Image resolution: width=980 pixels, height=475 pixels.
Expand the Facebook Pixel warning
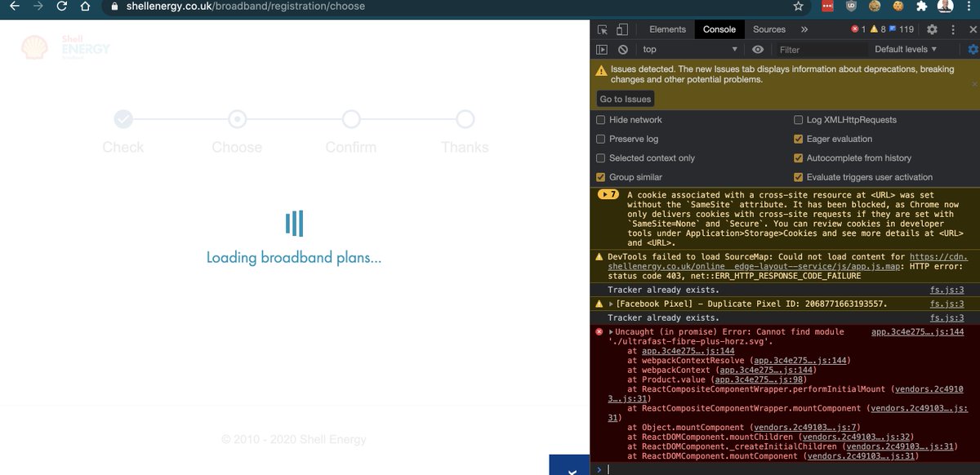pos(612,304)
